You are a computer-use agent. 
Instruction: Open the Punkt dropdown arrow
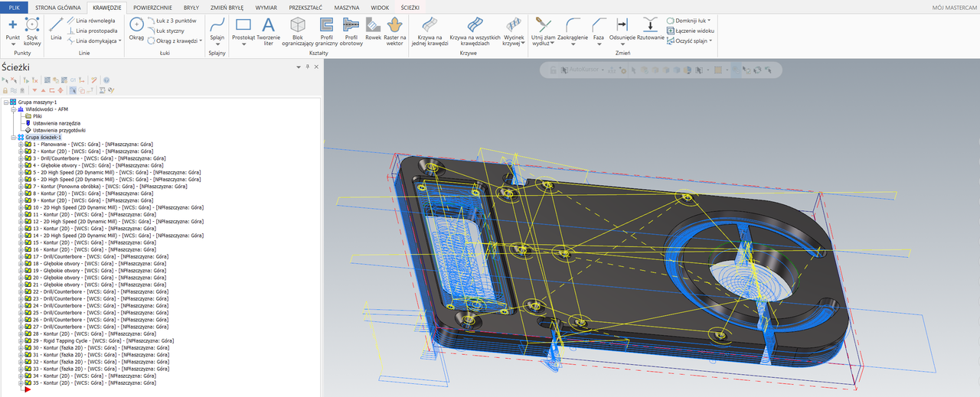click(x=12, y=44)
